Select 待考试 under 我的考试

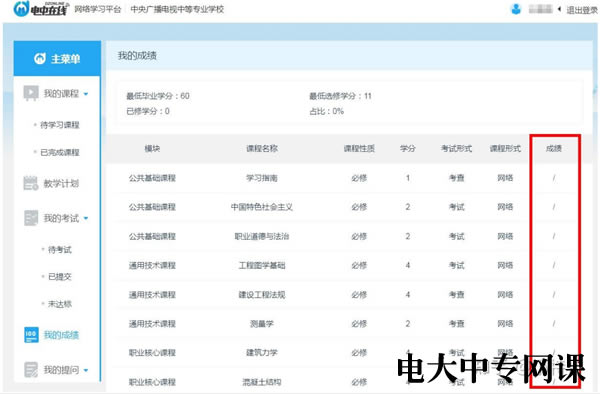[x=60, y=249]
